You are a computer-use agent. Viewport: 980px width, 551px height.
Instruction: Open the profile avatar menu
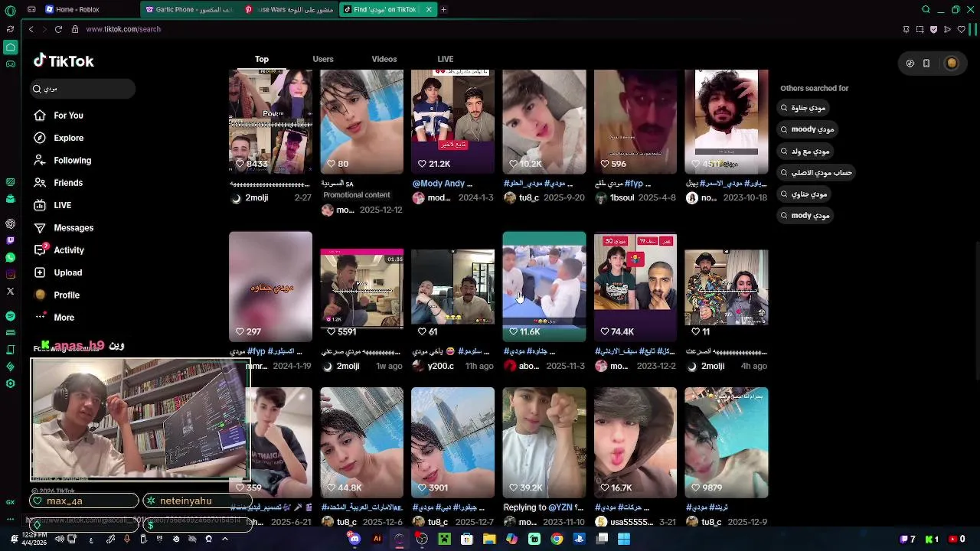pyautogui.click(x=952, y=64)
